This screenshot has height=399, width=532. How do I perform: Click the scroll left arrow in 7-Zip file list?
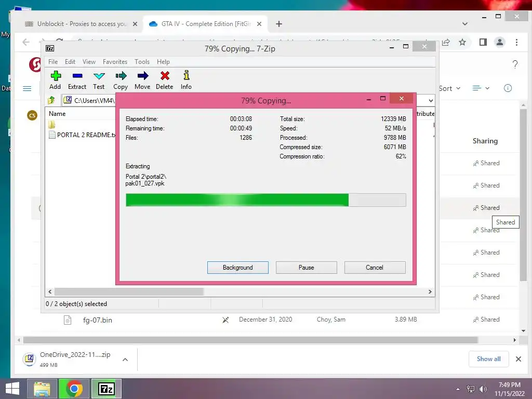(x=50, y=292)
